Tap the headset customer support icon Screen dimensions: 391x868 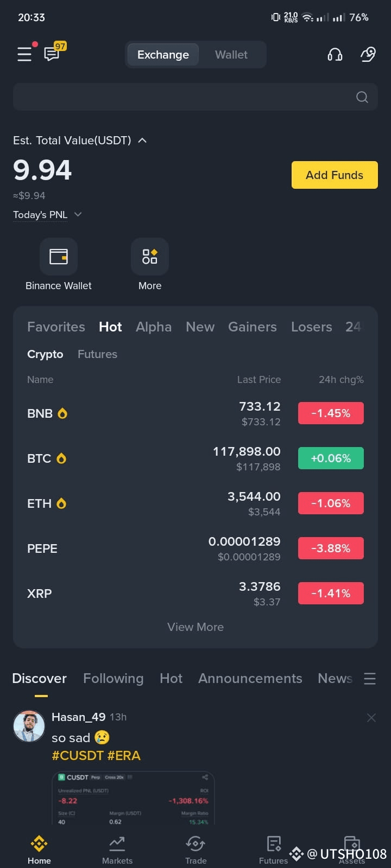point(335,54)
